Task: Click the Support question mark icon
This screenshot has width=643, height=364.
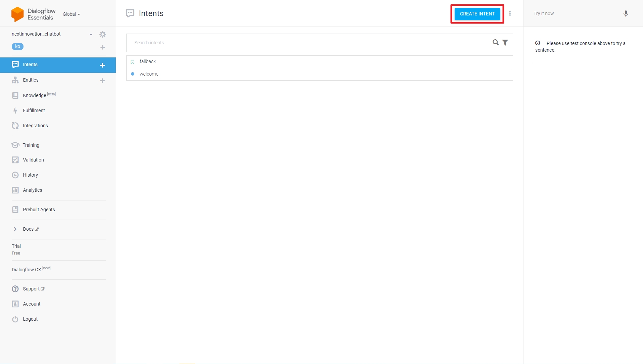Action: (15, 289)
